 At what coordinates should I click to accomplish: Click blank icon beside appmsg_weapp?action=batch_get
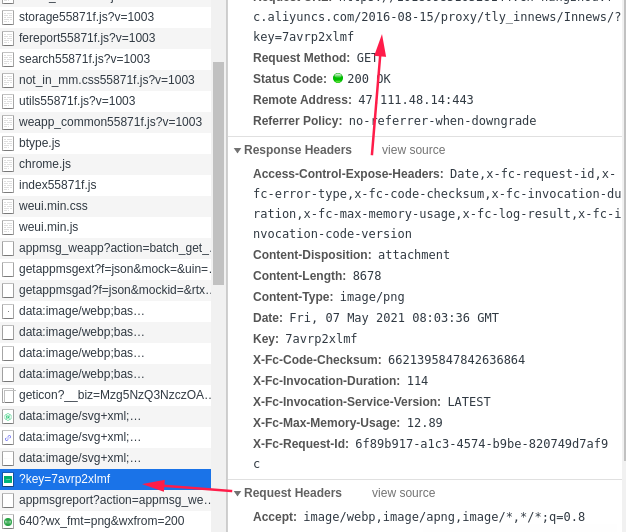coord(8,248)
